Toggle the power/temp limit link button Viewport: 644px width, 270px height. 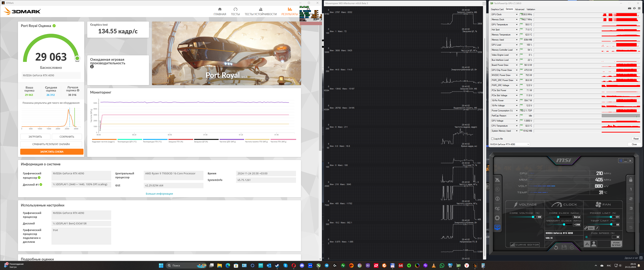point(586,228)
